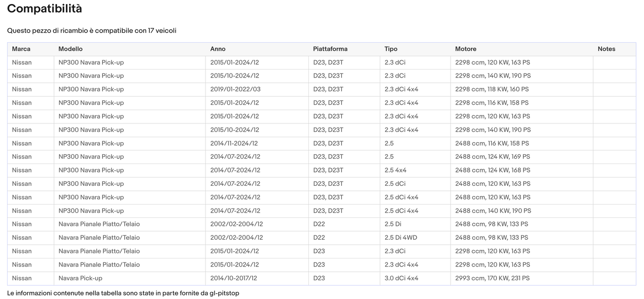The width and height of the screenshot is (644, 299).
Task: Select the Tipo column header
Action: pyautogui.click(x=391, y=49)
